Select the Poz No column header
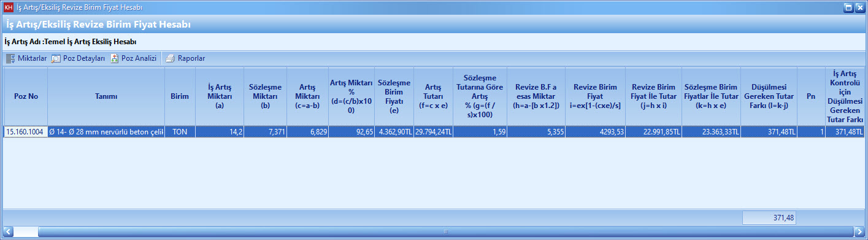The width and height of the screenshot is (868, 240). (26, 96)
